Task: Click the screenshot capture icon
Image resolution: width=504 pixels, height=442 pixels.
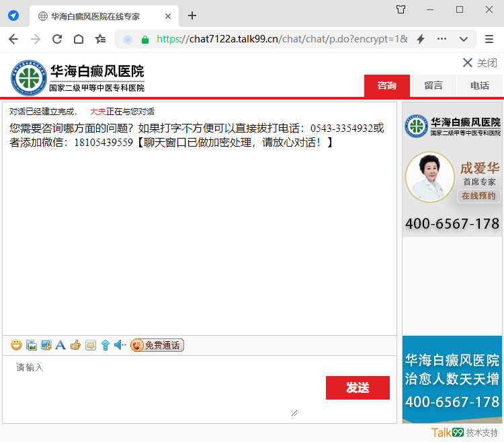Action: click(x=46, y=345)
